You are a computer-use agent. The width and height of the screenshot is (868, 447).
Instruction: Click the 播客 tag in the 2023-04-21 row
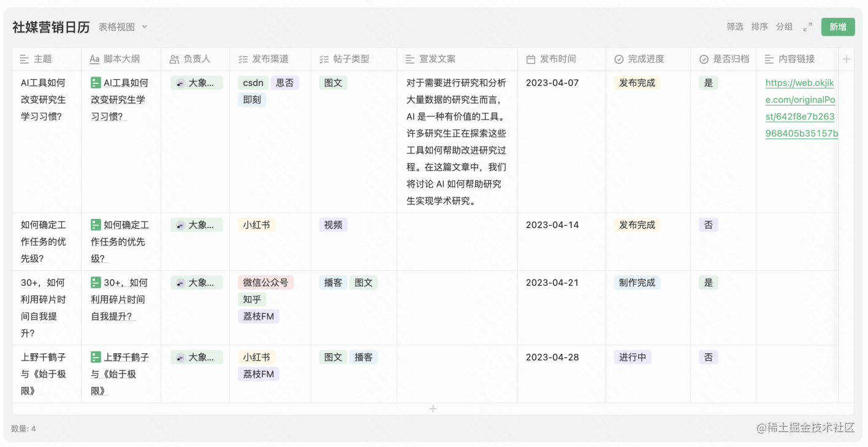click(x=333, y=283)
